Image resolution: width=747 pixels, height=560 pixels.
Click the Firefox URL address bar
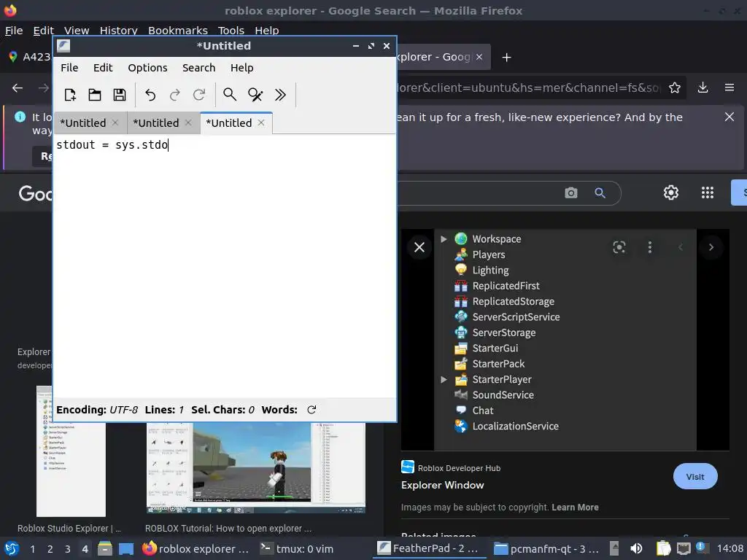coord(529,87)
